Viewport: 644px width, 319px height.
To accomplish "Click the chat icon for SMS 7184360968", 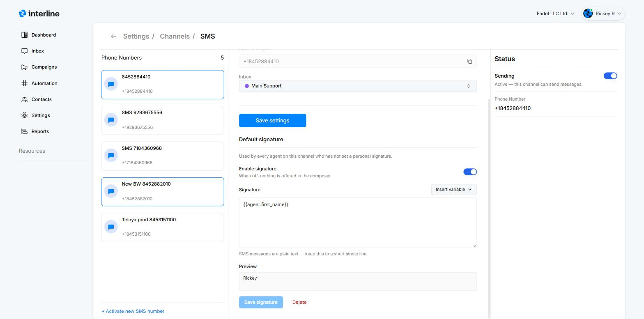I will pos(111,156).
